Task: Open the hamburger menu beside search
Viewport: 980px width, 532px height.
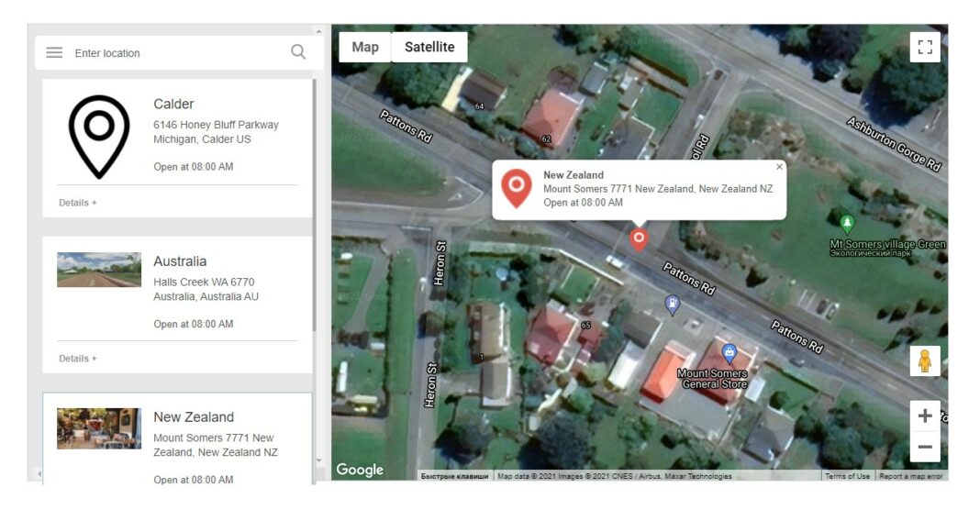Action: coord(54,53)
